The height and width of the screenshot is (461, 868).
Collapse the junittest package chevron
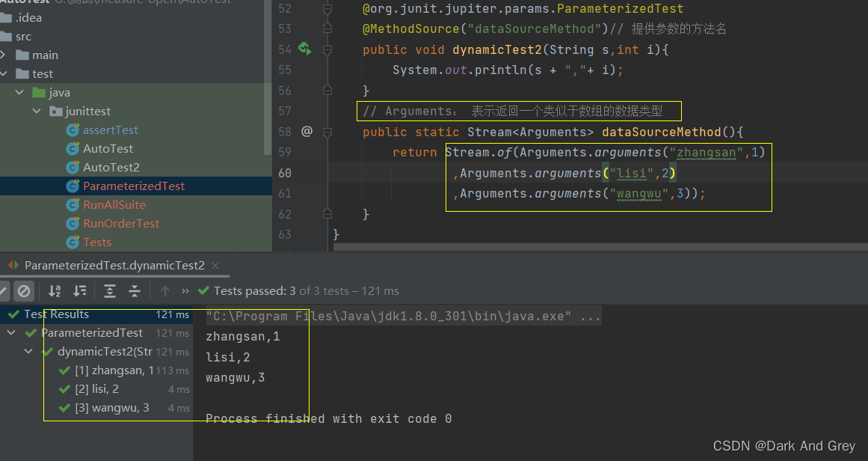pos(37,112)
